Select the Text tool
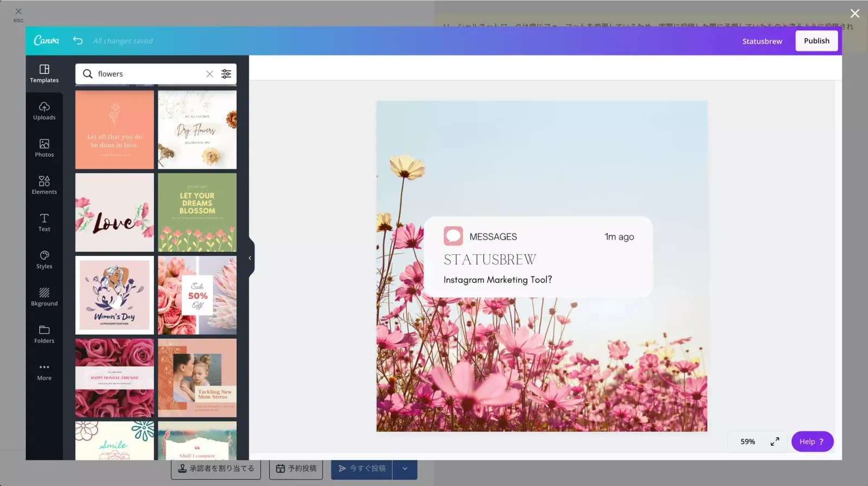Screen dimensions: 868x486 [44, 223]
